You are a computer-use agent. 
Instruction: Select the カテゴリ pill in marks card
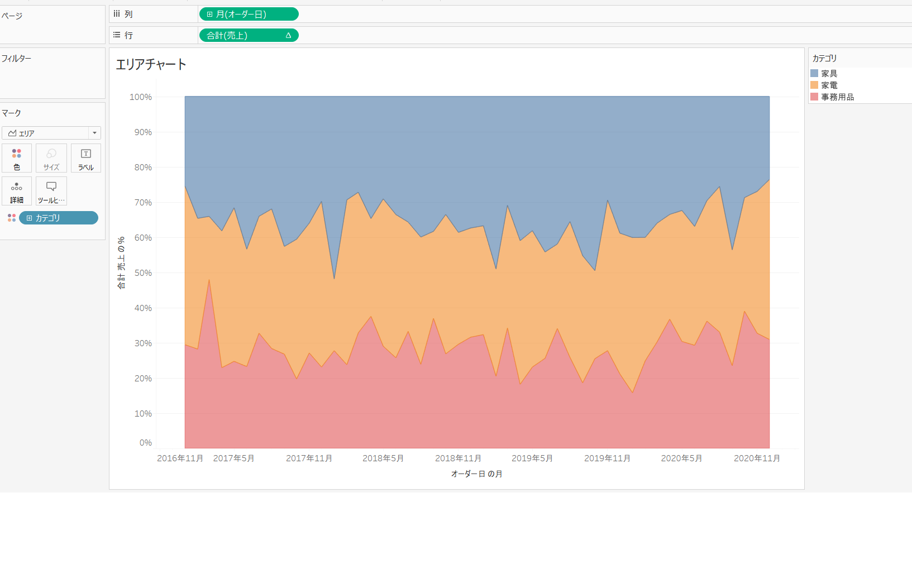click(x=59, y=218)
